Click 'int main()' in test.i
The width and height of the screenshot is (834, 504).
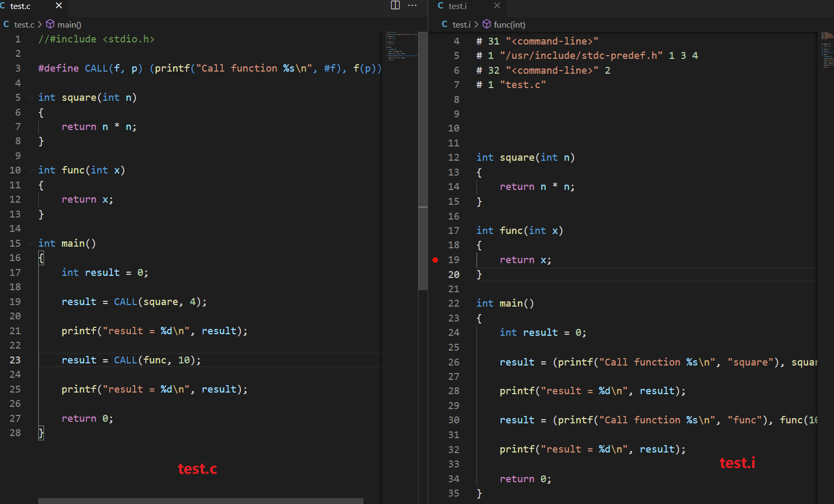[505, 303]
